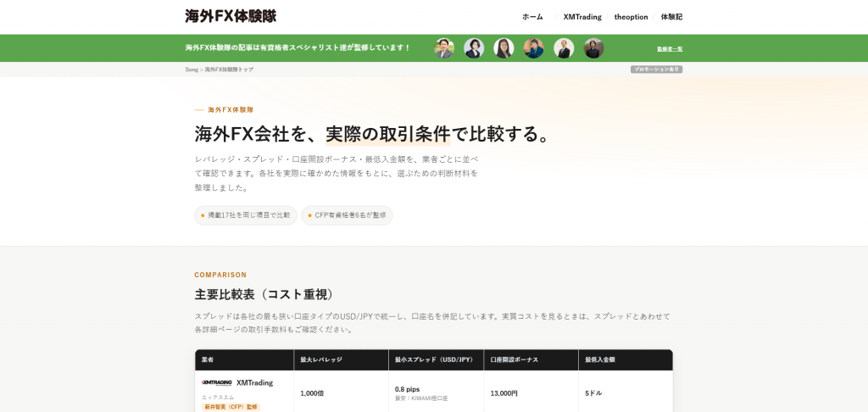Click the first supervisor avatar, man in suit
868x412 pixels.
pyautogui.click(x=444, y=48)
